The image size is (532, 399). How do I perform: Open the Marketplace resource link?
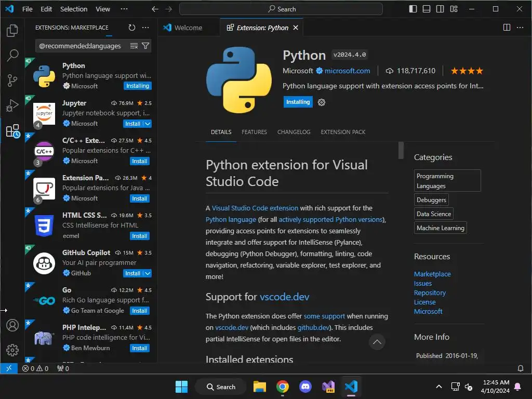point(432,274)
